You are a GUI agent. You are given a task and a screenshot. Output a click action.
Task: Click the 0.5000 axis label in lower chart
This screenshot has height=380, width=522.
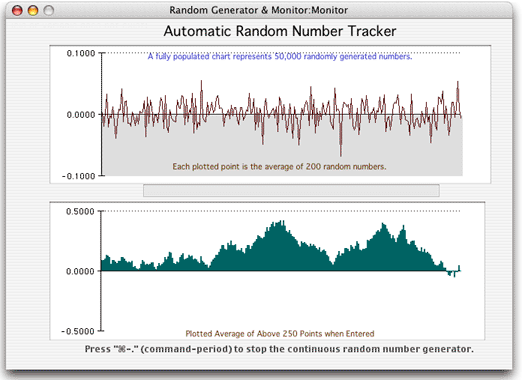(x=80, y=211)
